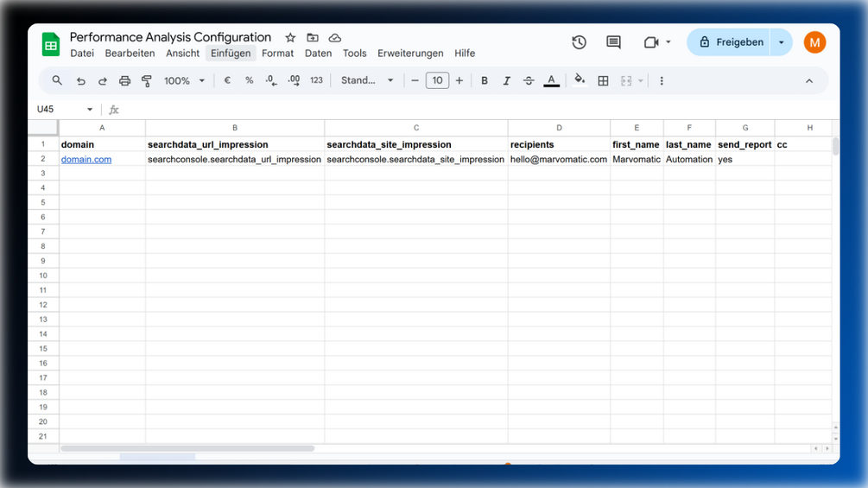
Task: Open the Datei menu
Action: 82,53
